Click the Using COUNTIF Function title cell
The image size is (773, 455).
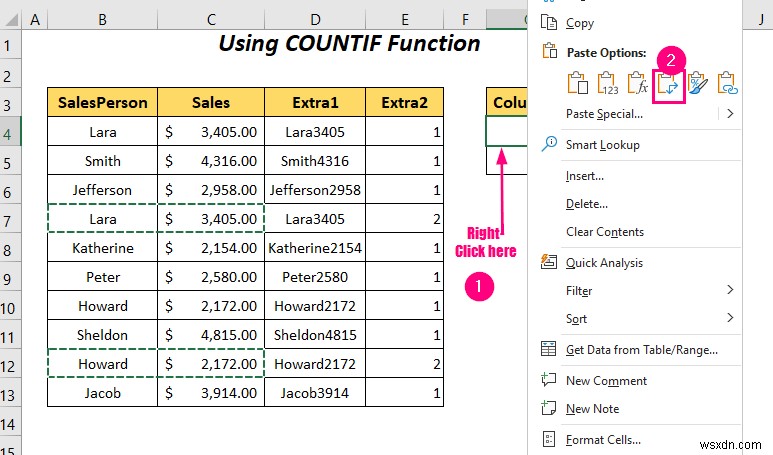point(349,43)
